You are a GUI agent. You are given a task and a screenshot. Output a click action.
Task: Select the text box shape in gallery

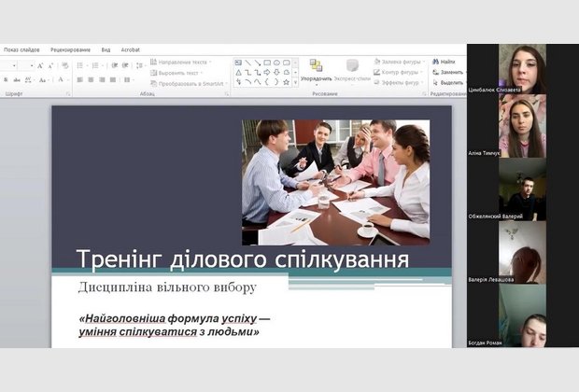click(x=238, y=63)
